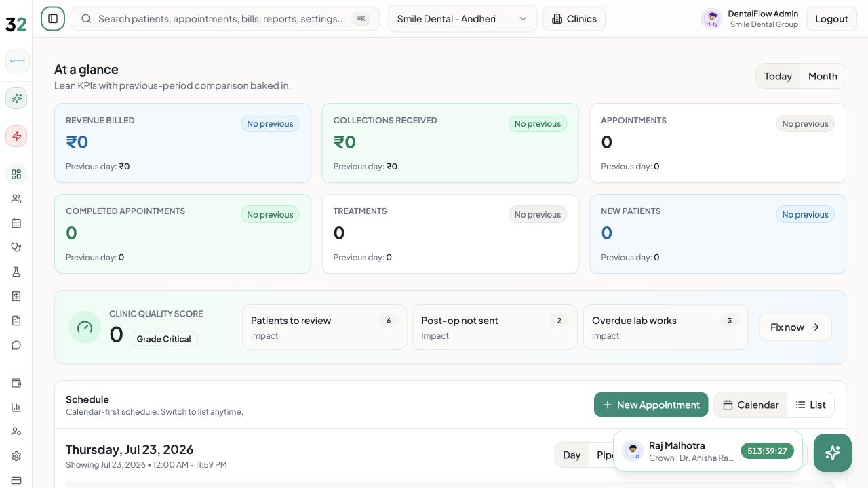Open the red lightning bolt sidebar icon
The height and width of the screenshot is (488, 868).
(x=16, y=136)
